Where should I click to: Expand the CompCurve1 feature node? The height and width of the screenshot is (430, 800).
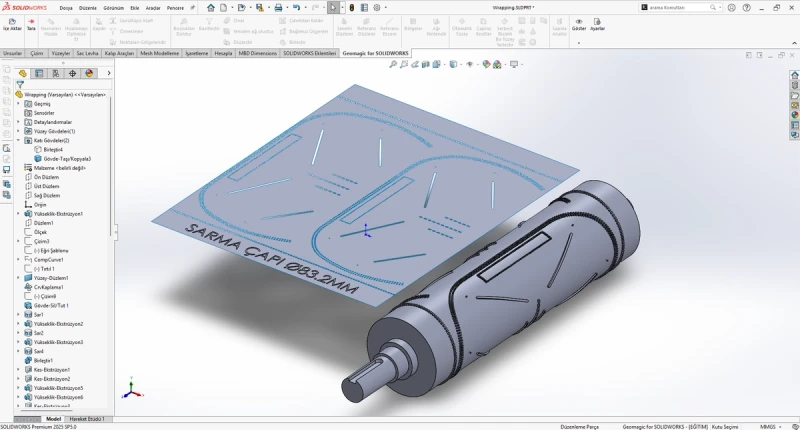tap(18, 260)
